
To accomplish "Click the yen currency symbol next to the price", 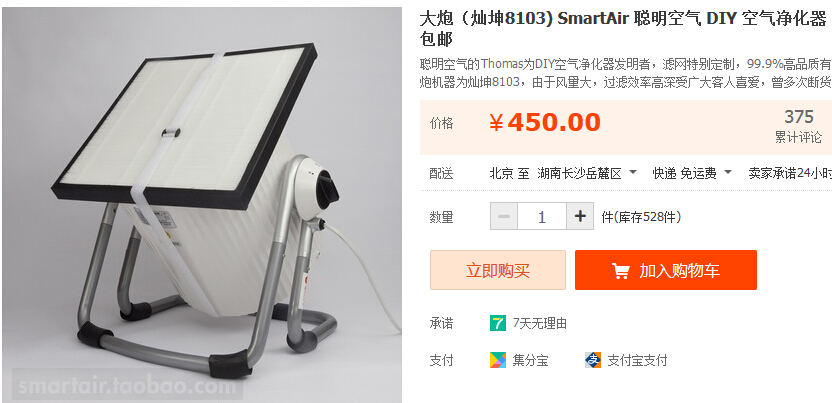I will coord(496,123).
